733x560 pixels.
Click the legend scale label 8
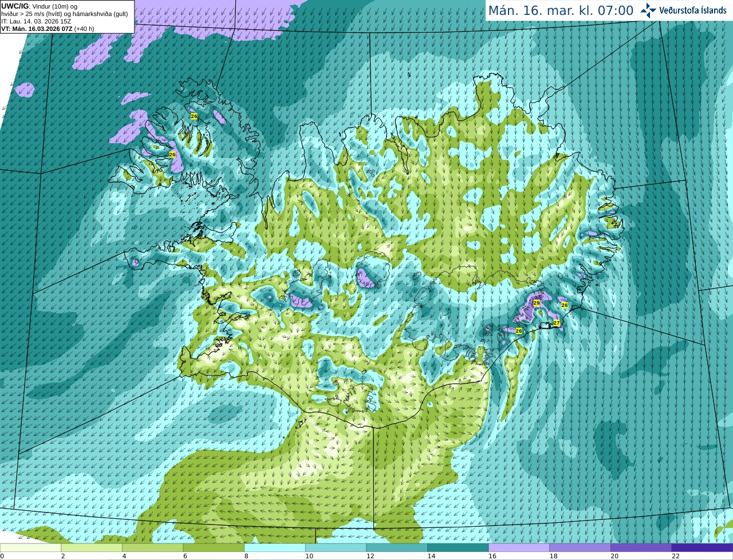pos(246,556)
